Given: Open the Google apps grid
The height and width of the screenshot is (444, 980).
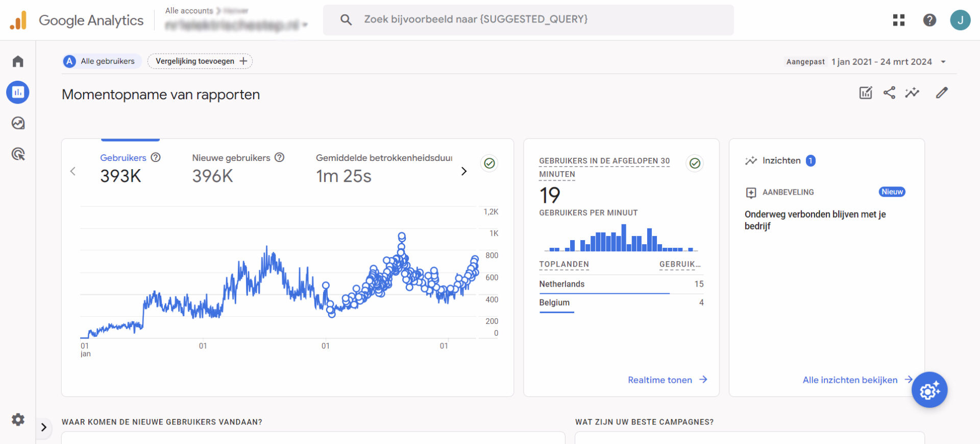Looking at the screenshot, I should 899,20.
